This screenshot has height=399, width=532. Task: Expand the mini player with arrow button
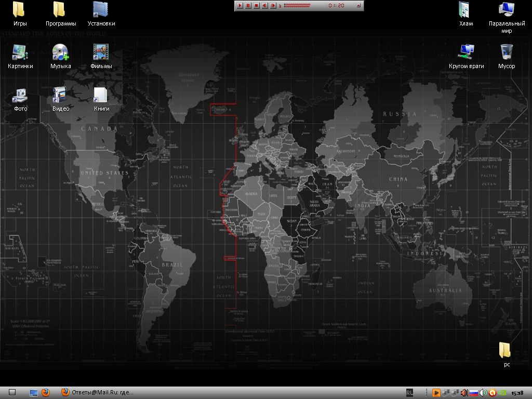[x=358, y=6]
